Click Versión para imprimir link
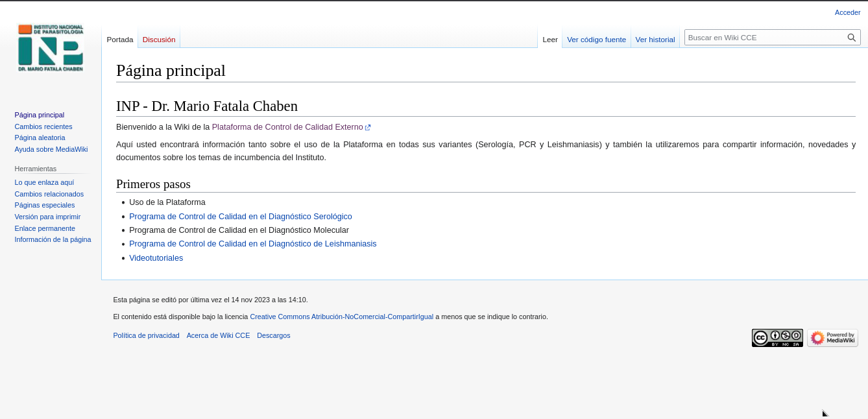Screen dimensions: 868x419 tap(47, 217)
